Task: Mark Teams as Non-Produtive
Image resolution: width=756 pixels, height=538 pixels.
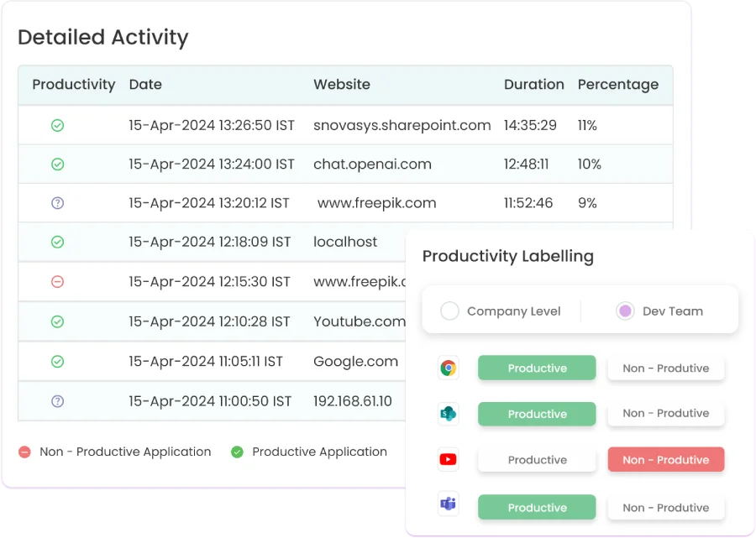Action: pyautogui.click(x=666, y=507)
